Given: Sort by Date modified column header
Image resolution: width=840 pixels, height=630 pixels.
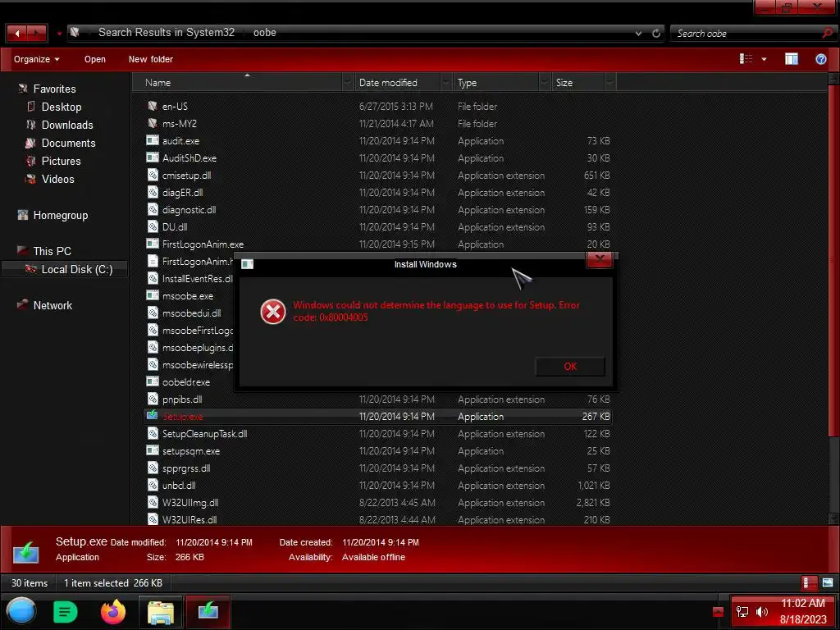Looking at the screenshot, I should (396, 83).
